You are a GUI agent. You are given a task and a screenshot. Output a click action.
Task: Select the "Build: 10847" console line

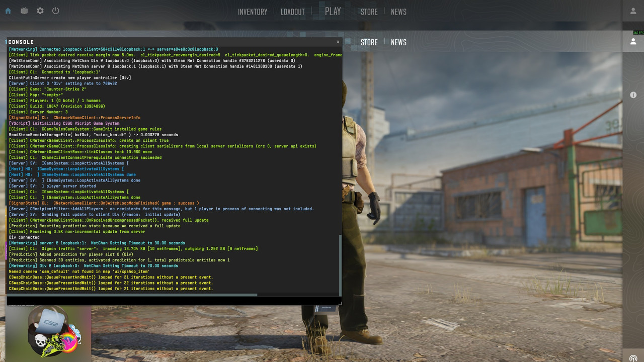57,106
